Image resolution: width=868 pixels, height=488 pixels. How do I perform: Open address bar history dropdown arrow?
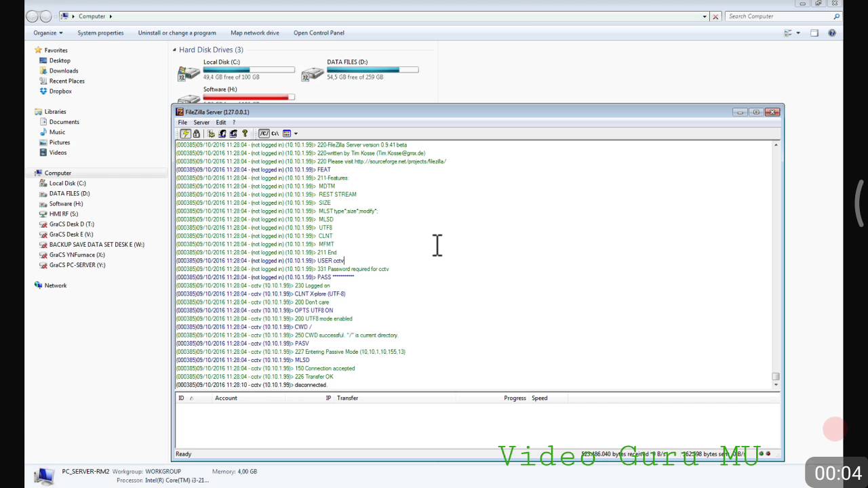coord(705,16)
